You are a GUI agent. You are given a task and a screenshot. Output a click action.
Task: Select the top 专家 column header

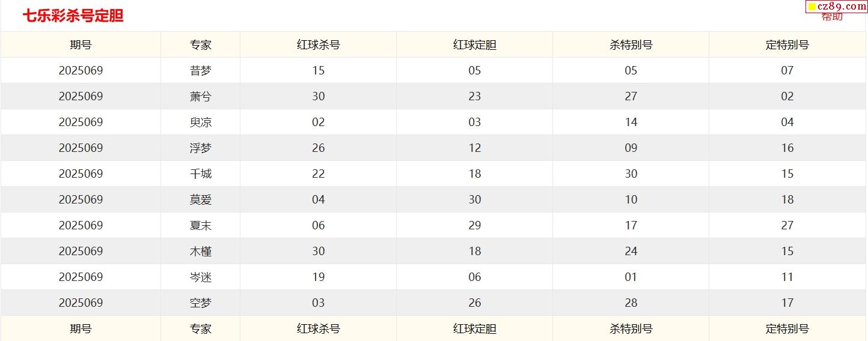pyautogui.click(x=201, y=44)
